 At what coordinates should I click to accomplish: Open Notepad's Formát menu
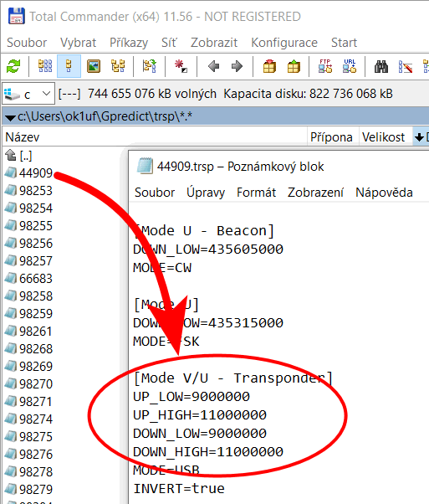(x=256, y=193)
